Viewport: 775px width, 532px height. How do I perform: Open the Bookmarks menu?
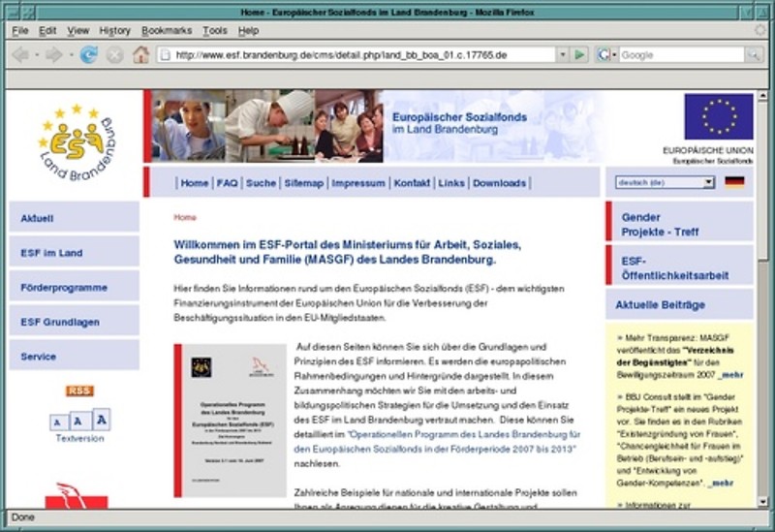[x=167, y=31]
